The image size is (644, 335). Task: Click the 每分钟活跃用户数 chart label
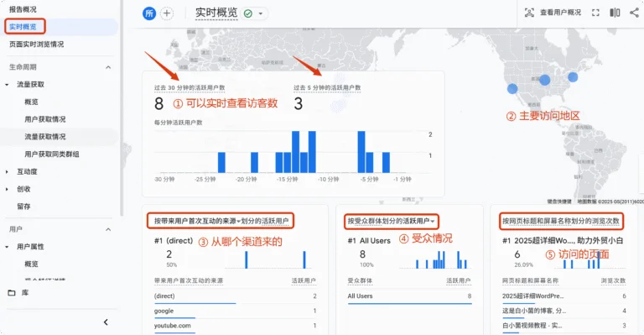point(179,123)
